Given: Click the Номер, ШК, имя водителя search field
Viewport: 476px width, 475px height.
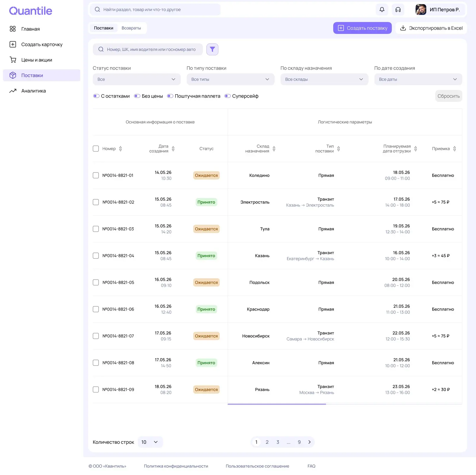Looking at the screenshot, I should [x=148, y=49].
